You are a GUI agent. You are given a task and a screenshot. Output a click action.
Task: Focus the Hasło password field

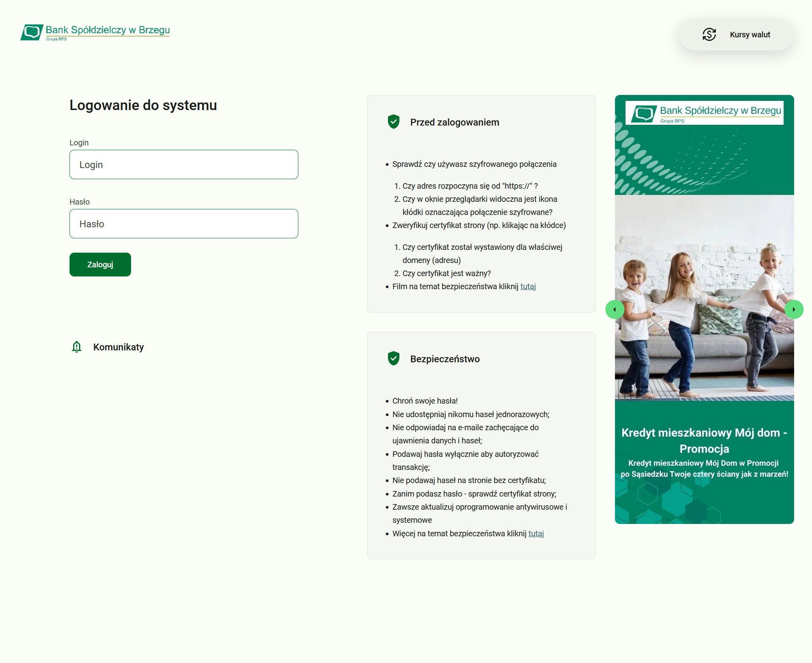[184, 224]
